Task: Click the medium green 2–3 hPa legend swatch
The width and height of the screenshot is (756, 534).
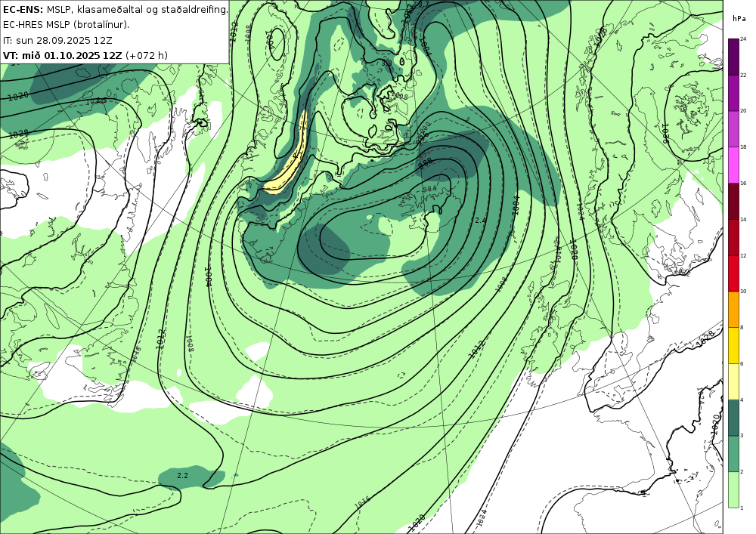Action: tap(733, 454)
